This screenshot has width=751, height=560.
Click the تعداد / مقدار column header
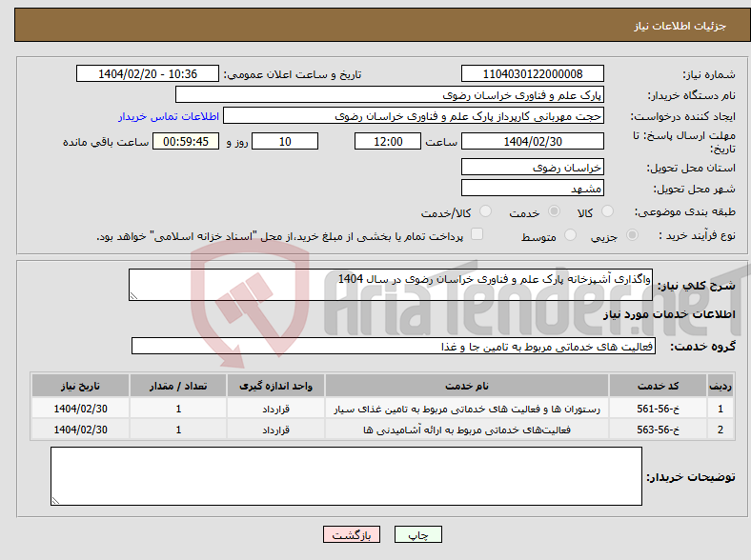pyautogui.click(x=178, y=386)
